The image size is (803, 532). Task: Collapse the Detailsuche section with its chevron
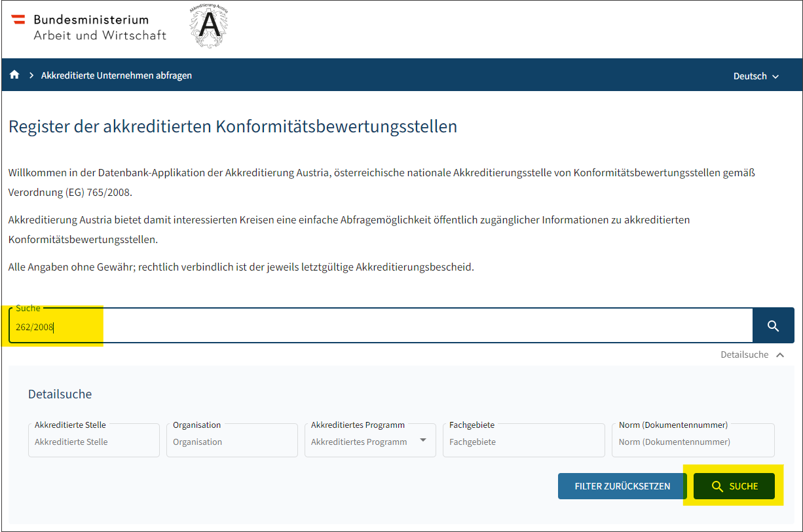779,354
